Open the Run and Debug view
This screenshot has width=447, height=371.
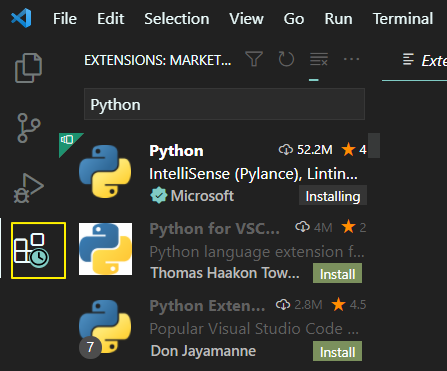(x=28, y=188)
